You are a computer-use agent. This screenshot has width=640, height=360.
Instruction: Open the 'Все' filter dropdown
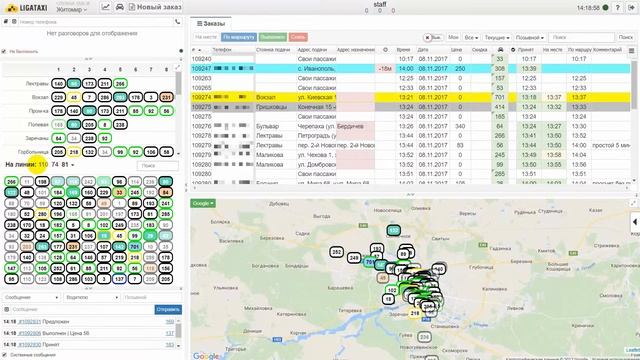(471, 37)
